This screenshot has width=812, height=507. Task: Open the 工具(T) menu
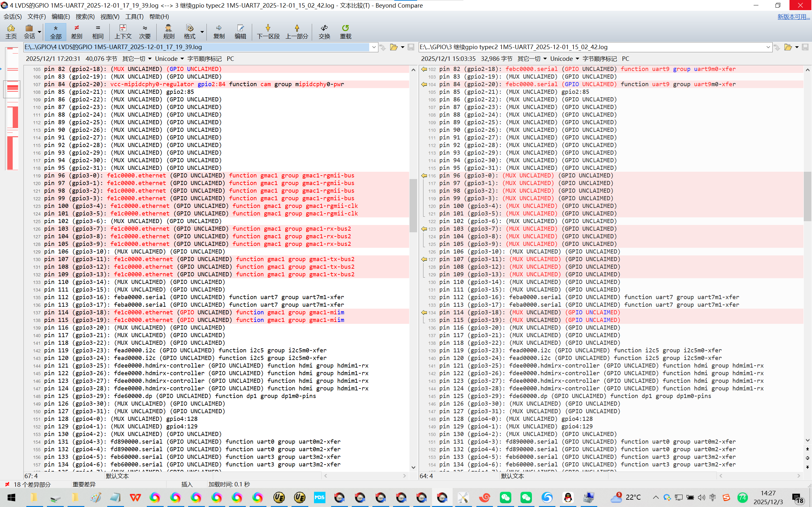[x=134, y=16]
